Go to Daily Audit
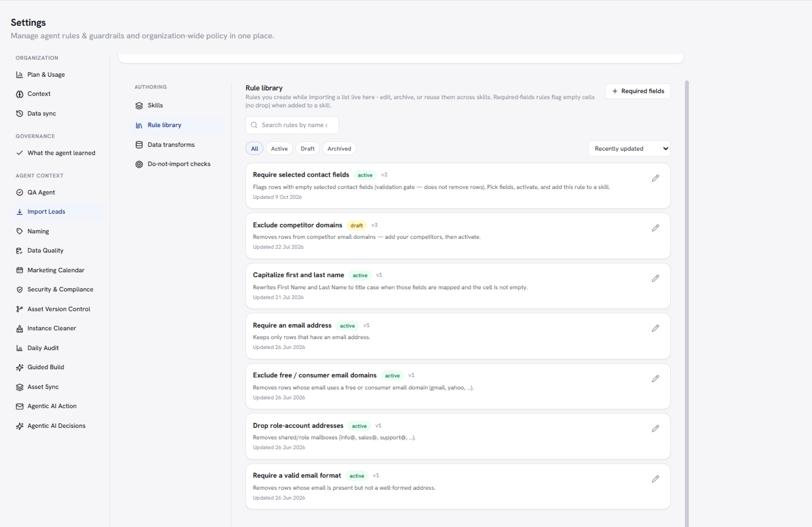Screen dimensions: 812x527 tap(58, 348)
